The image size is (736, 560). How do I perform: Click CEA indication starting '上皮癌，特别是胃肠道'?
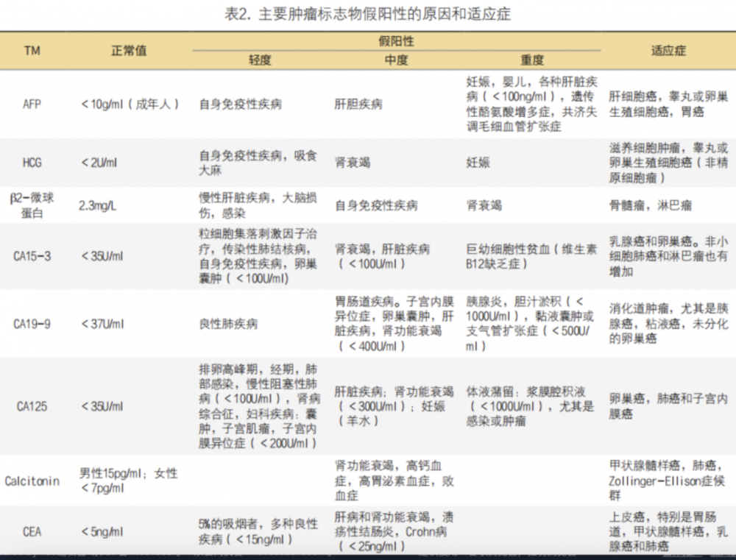coord(668,532)
